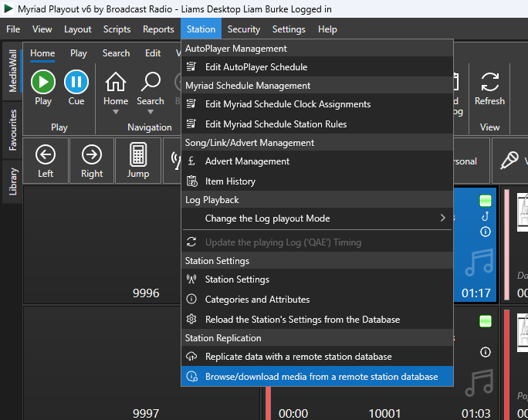Choose Replicate data with a remote station database
The height and width of the screenshot is (420, 528).
point(317,357)
